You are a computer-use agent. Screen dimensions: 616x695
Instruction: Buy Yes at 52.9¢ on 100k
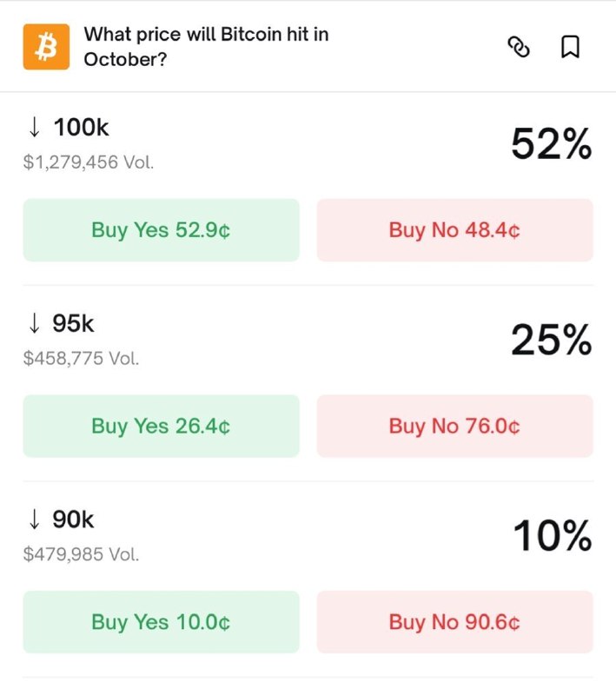coord(160,229)
